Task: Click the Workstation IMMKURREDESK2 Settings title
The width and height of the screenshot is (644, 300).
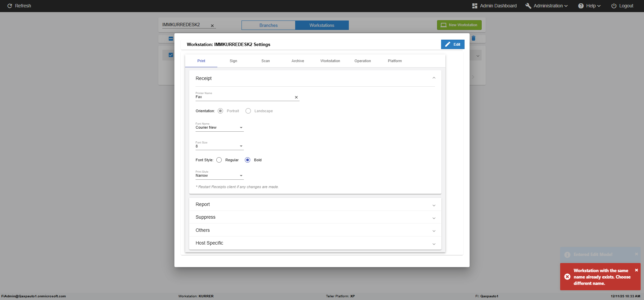Action: coord(228,44)
